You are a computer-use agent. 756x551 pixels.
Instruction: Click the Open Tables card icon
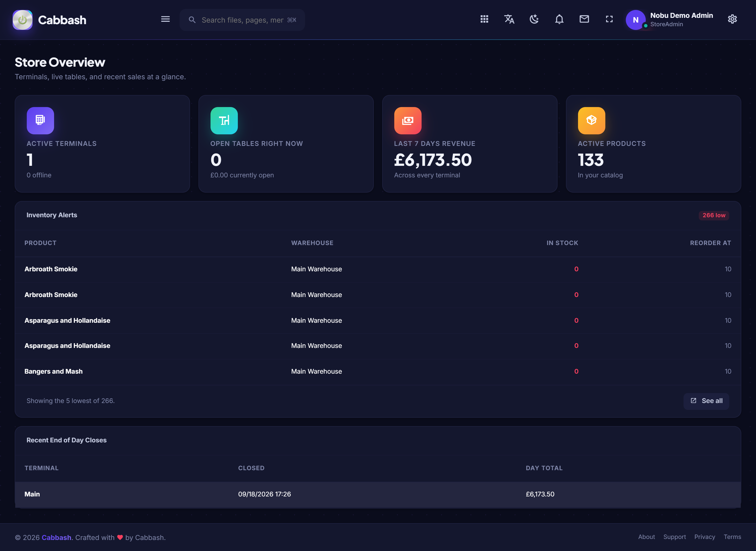(x=224, y=120)
